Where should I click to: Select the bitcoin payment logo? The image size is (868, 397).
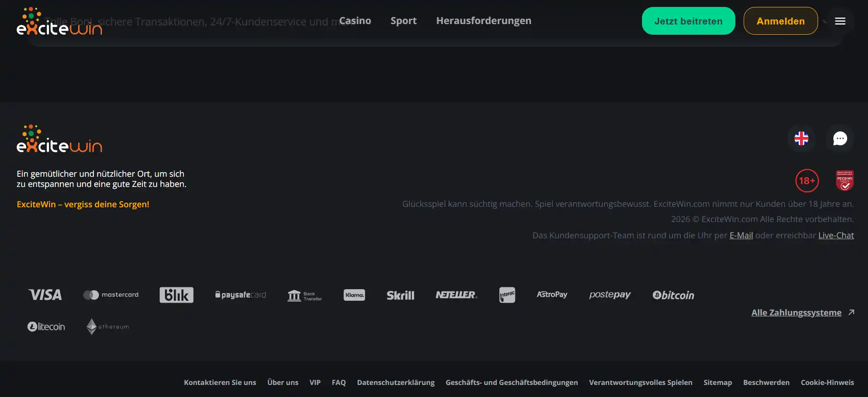pyautogui.click(x=673, y=295)
